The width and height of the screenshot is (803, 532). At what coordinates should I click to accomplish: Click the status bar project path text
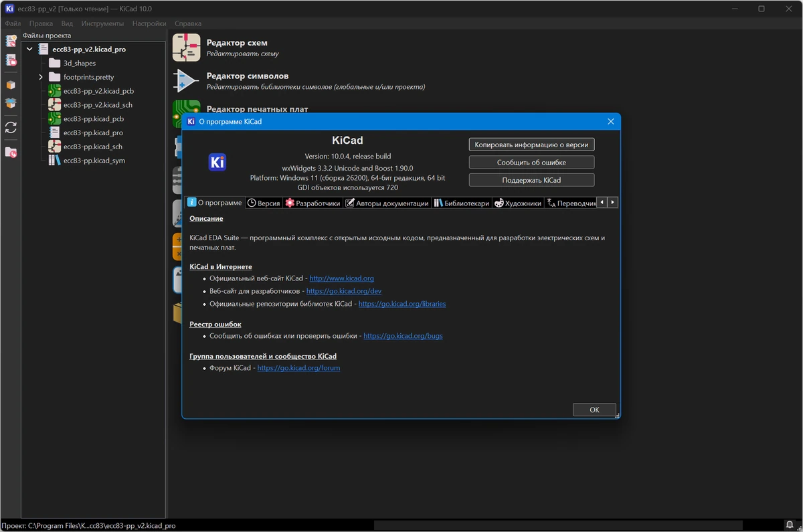(88, 526)
